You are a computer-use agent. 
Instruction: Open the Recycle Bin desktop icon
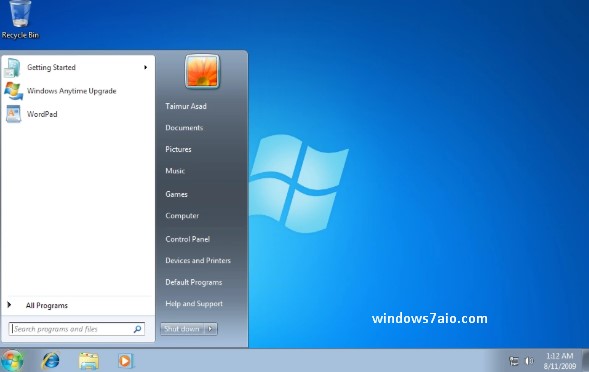pos(20,20)
